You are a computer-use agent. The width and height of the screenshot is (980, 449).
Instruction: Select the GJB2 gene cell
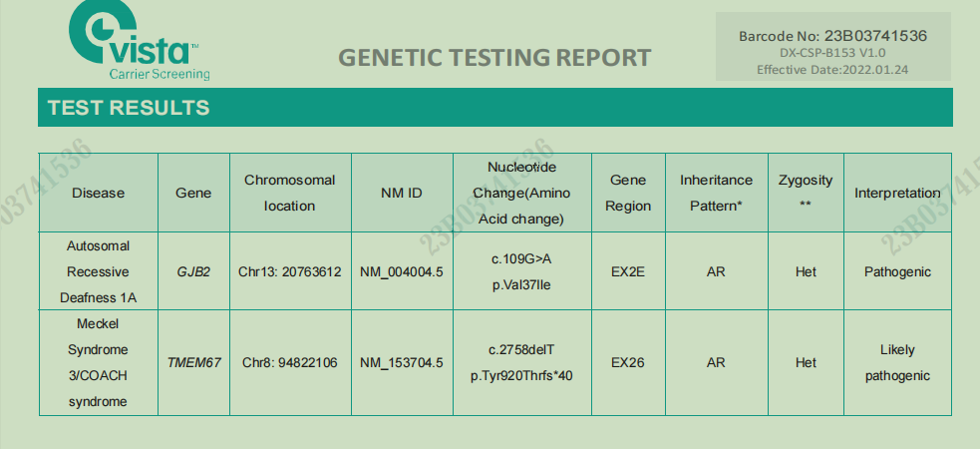(193, 271)
